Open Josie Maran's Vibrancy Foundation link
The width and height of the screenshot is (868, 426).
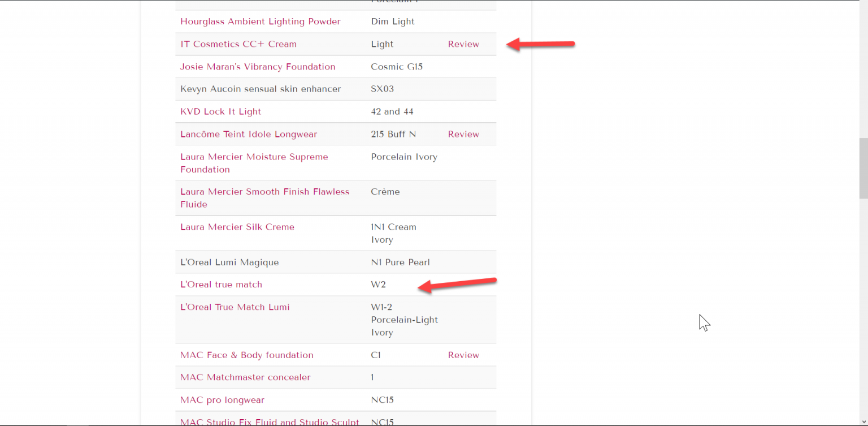tap(257, 66)
